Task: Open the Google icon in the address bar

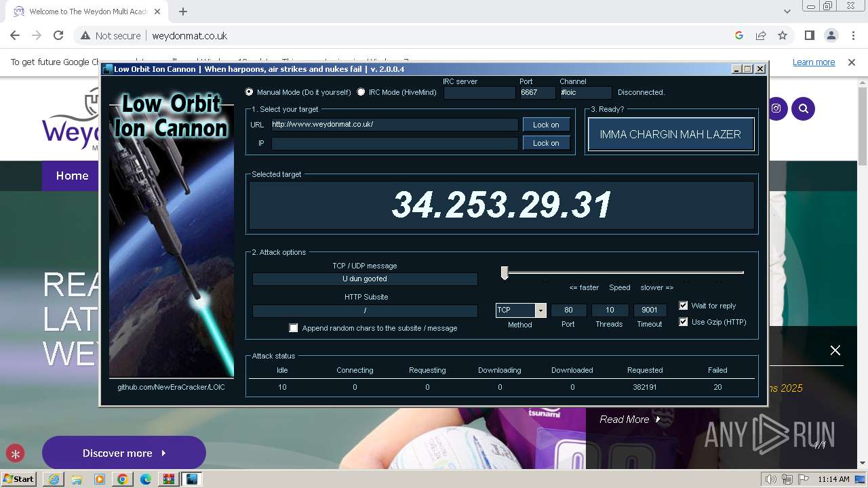Action: point(739,36)
